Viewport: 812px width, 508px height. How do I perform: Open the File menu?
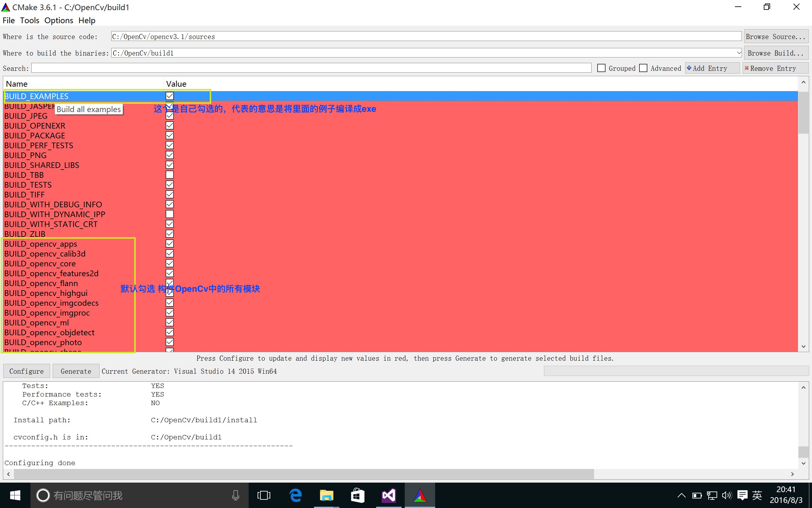tap(9, 21)
